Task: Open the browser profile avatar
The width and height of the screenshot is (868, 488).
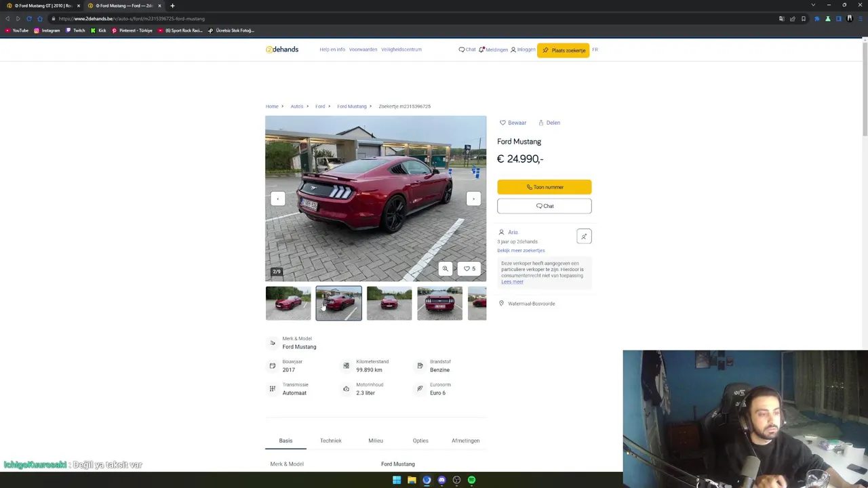Action: coord(849,18)
